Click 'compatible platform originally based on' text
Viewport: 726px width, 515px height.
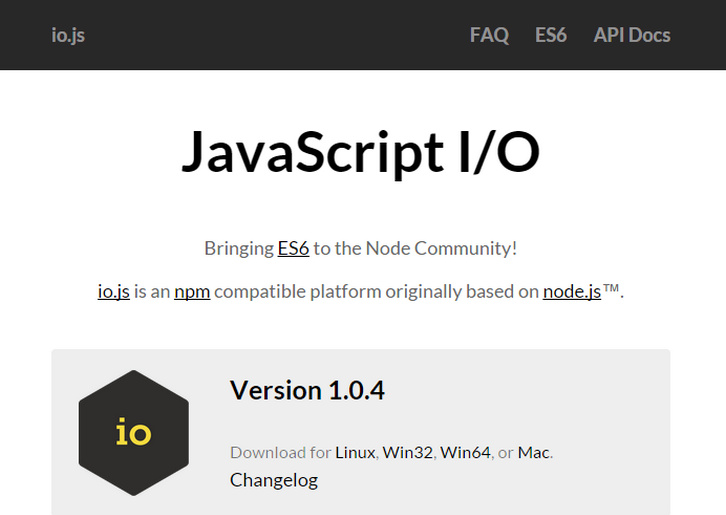(376, 292)
